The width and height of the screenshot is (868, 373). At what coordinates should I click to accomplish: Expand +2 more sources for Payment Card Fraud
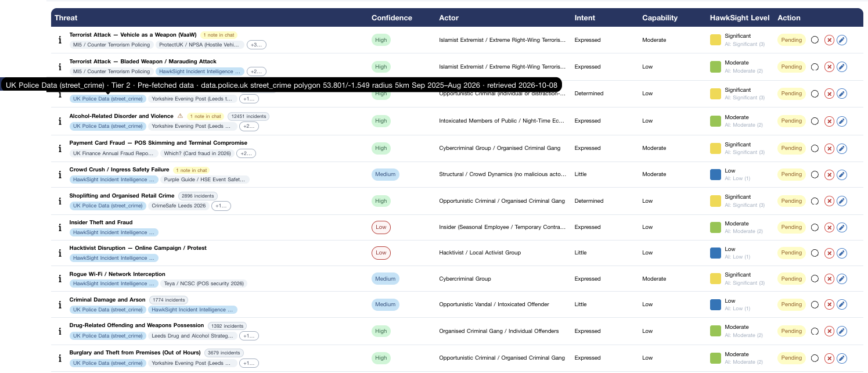[246, 153]
